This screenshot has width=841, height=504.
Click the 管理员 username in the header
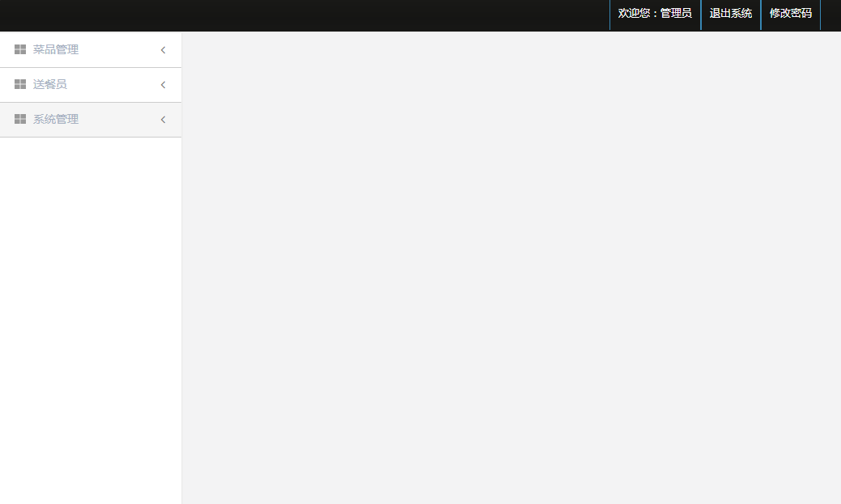[x=676, y=14]
